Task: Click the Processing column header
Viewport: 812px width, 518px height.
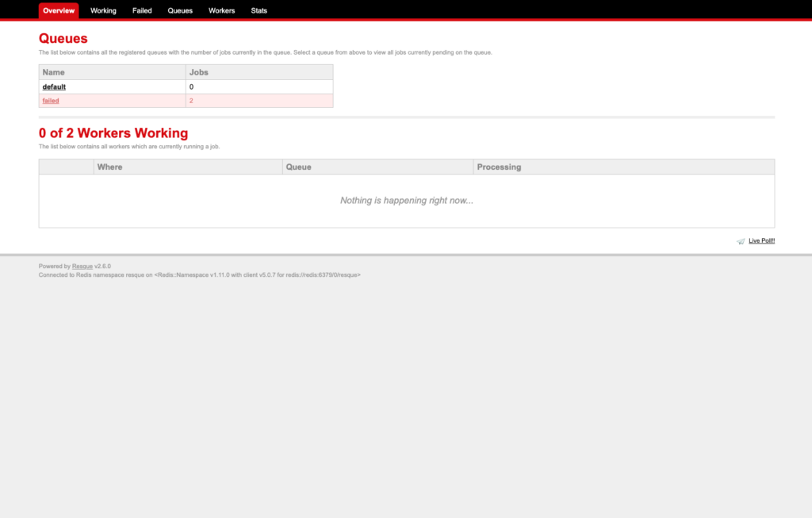Action: click(x=499, y=167)
